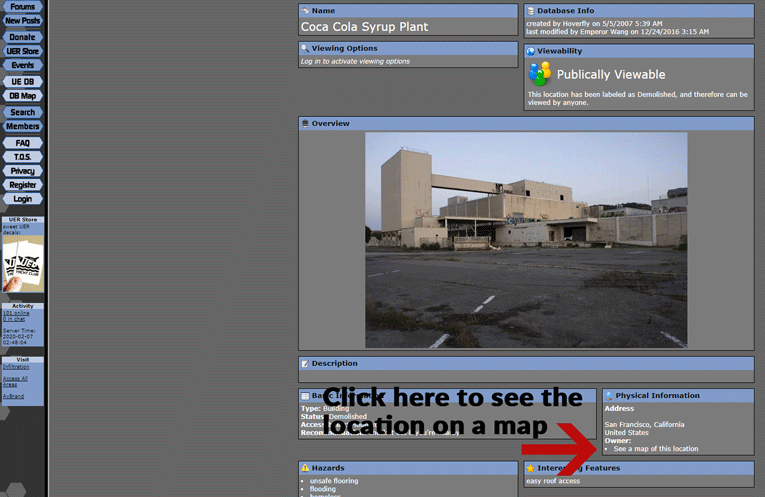
Task: Click the 'Address' label in Physical Information
Action: coord(619,408)
